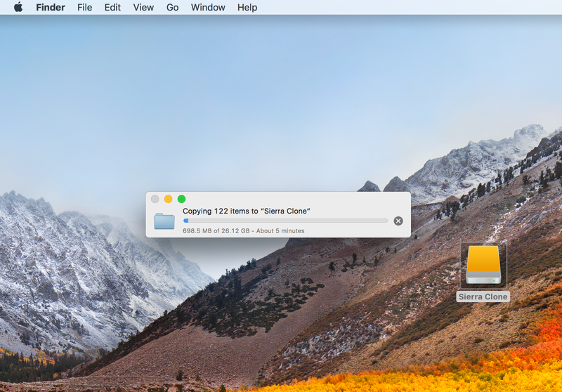
Task: Open the Finder menu
Action: point(51,8)
